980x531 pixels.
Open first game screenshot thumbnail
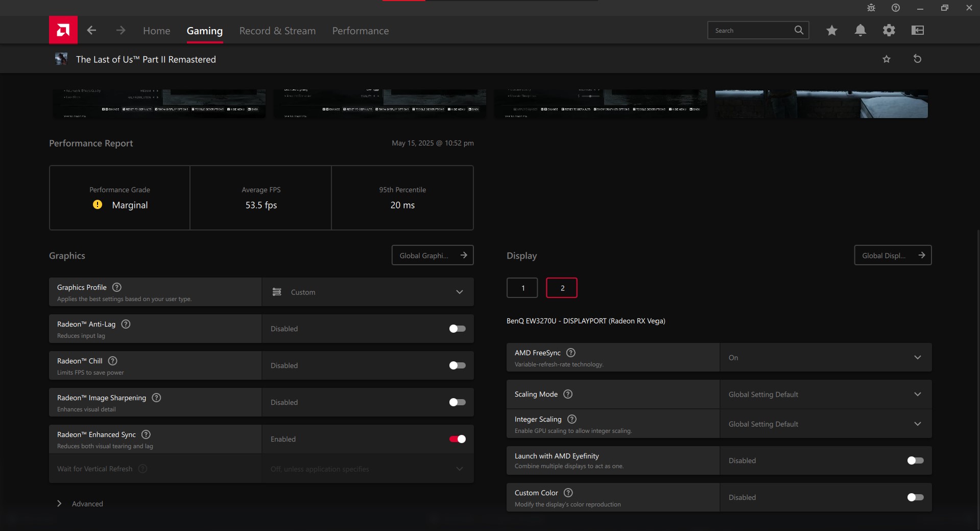click(x=159, y=104)
